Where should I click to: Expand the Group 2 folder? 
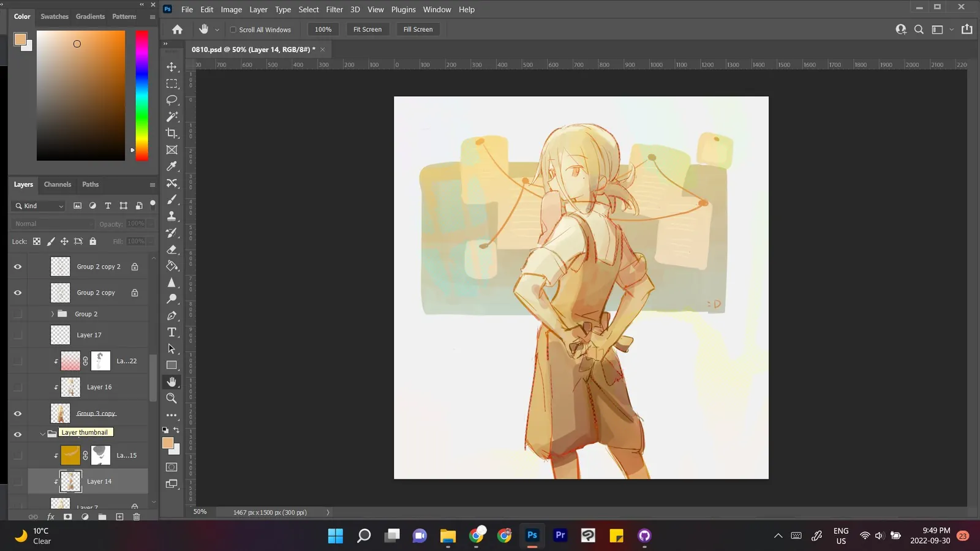coord(53,314)
